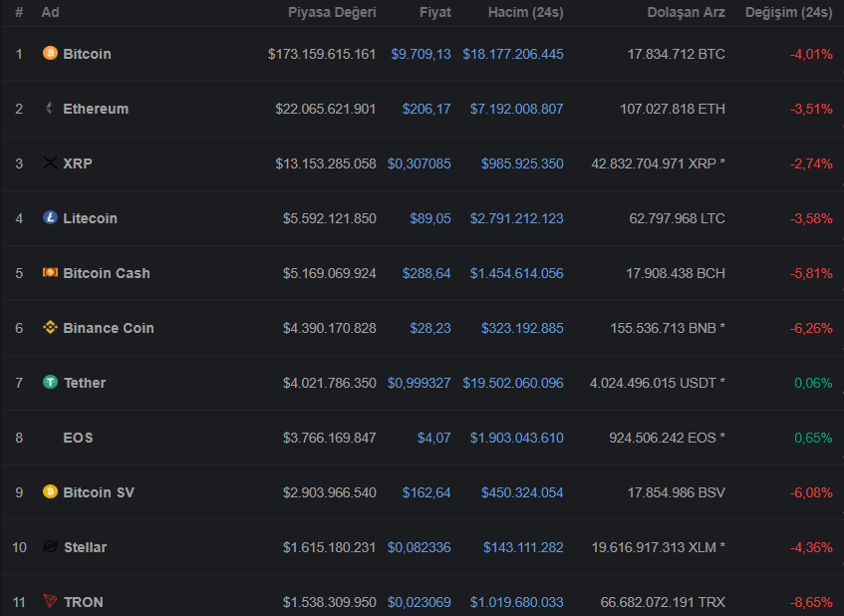Open the EOS name link
The width and height of the screenshot is (844, 616).
78,438
